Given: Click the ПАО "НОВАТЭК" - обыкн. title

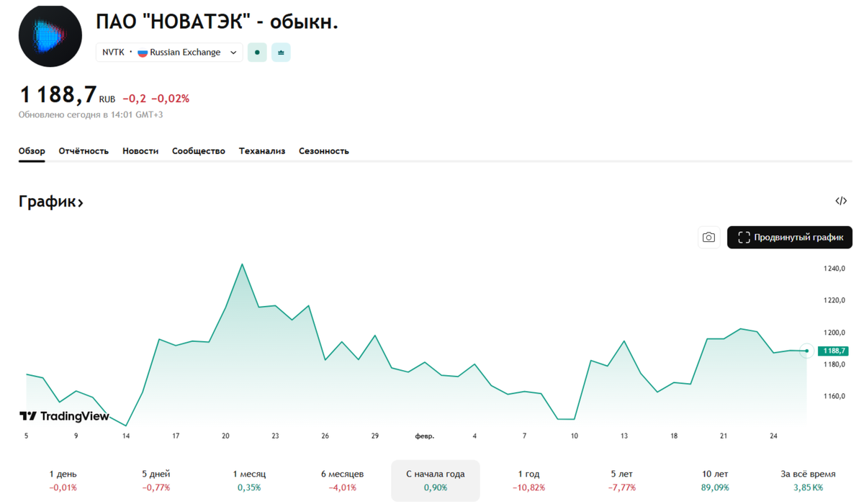Looking at the screenshot, I should (x=217, y=22).
